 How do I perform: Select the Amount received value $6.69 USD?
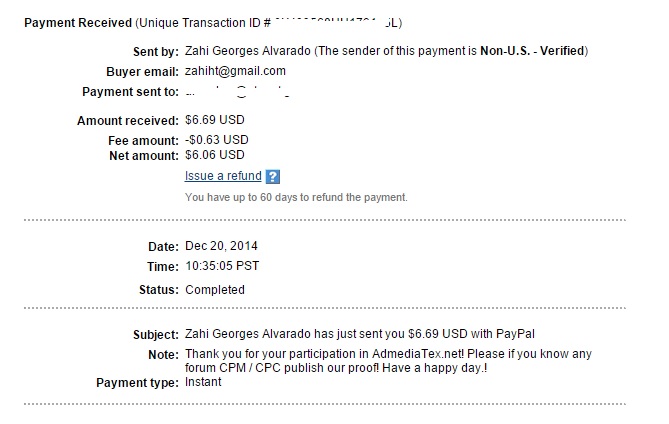coord(215,120)
